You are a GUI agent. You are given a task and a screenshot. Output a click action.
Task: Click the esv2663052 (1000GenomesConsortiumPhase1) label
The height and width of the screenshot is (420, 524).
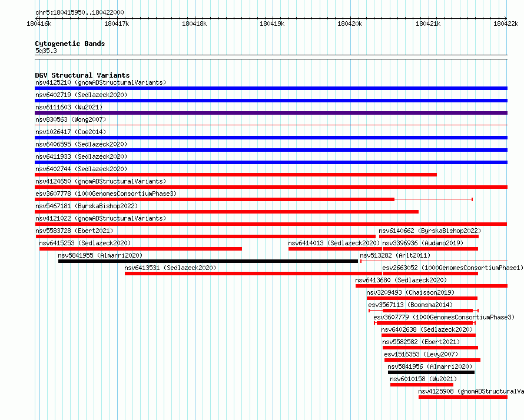coord(453,268)
